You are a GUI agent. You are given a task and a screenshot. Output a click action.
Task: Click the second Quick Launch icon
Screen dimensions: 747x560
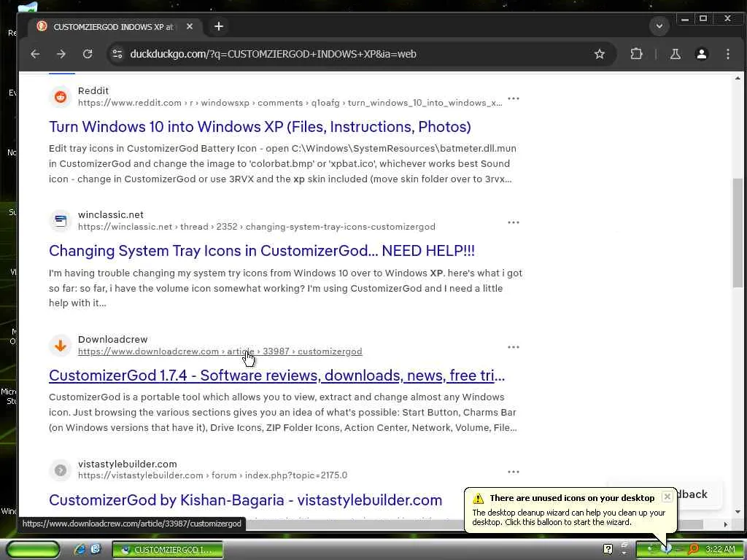click(96, 550)
